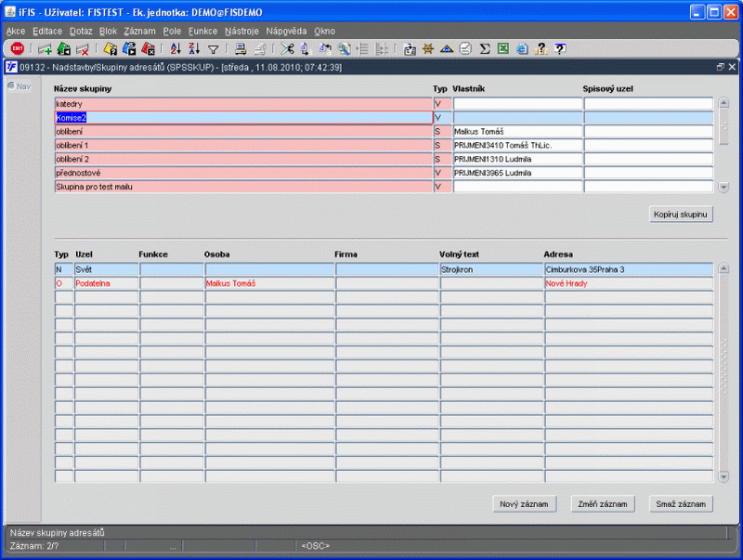
Task: Click the magnifier search icon in toolbar
Action: [344, 48]
